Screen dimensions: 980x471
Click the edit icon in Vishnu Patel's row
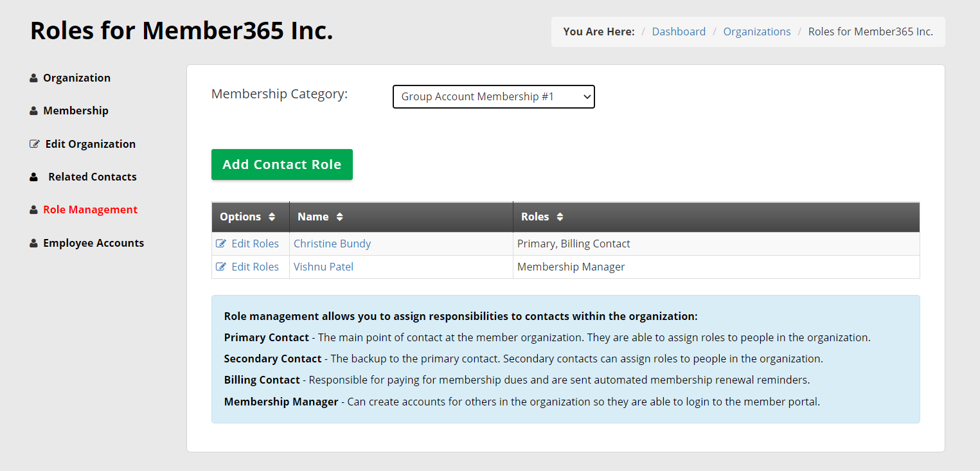[221, 267]
